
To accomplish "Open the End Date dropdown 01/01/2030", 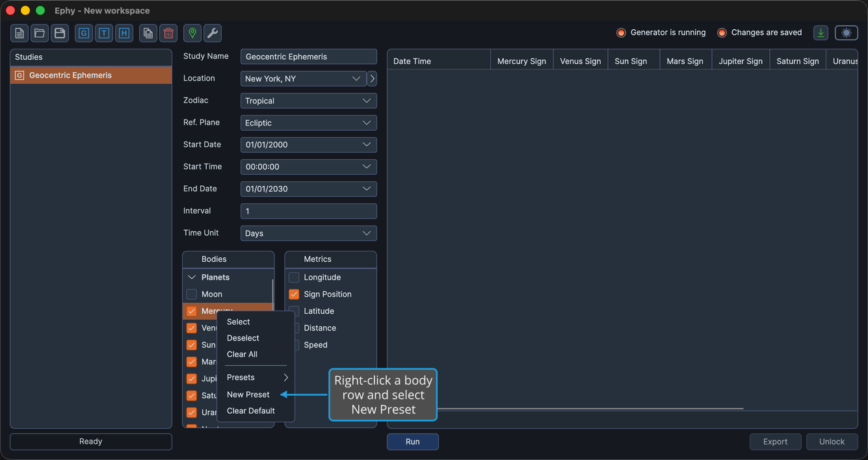I will click(x=309, y=189).
